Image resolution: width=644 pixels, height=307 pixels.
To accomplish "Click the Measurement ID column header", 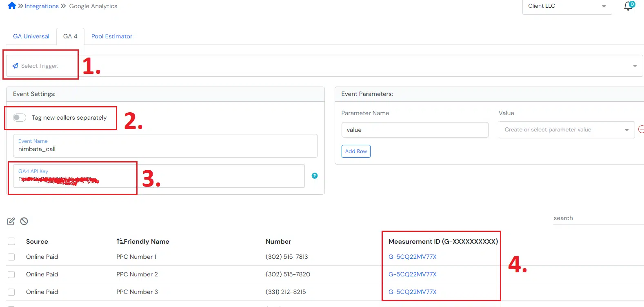I will point(443,241).
